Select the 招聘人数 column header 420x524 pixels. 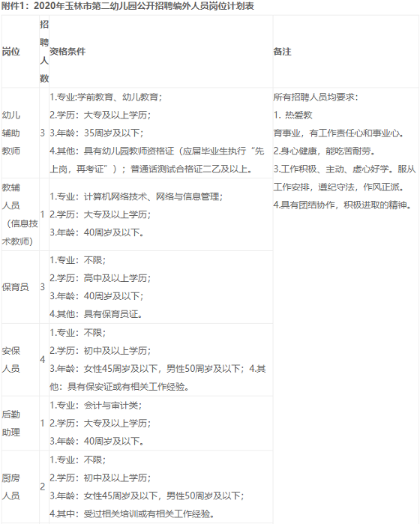pyautogui.click(x=44, y=52)
